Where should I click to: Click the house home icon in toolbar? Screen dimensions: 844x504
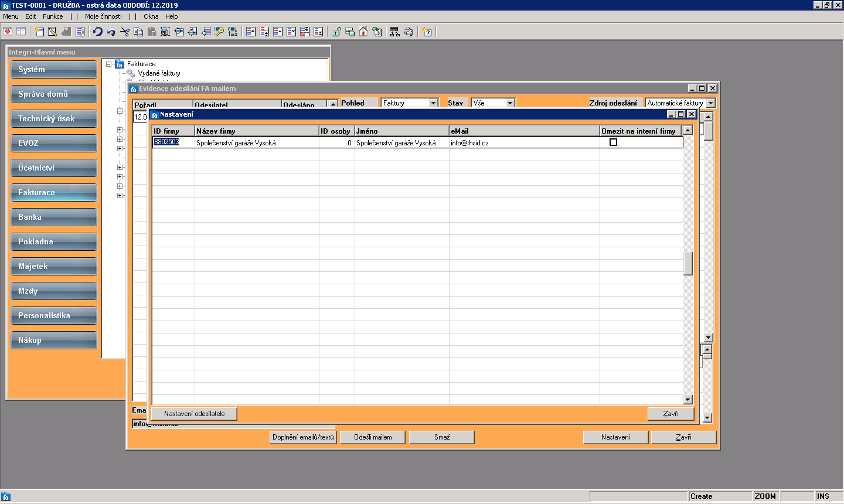pos(363,32)
